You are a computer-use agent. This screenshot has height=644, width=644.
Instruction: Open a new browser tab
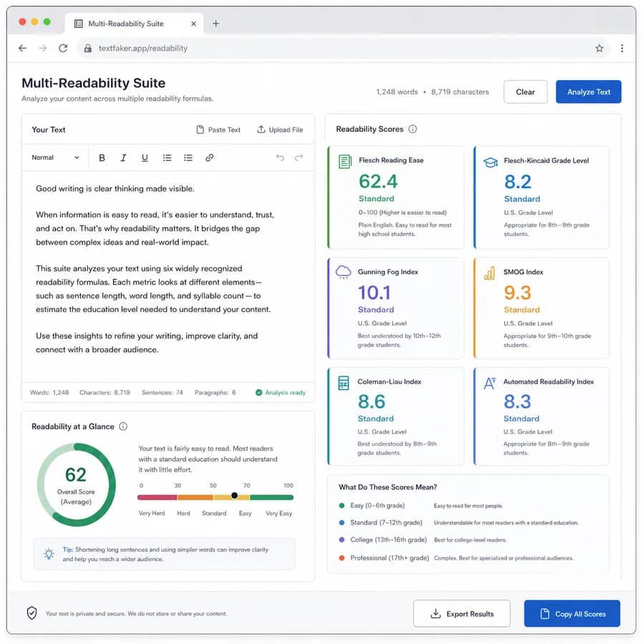tap(215, 24)
